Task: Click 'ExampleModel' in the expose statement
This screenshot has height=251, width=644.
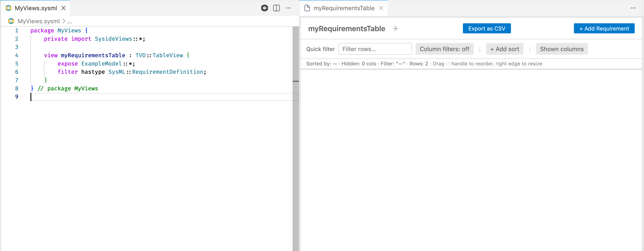Action: click(102, 64)
